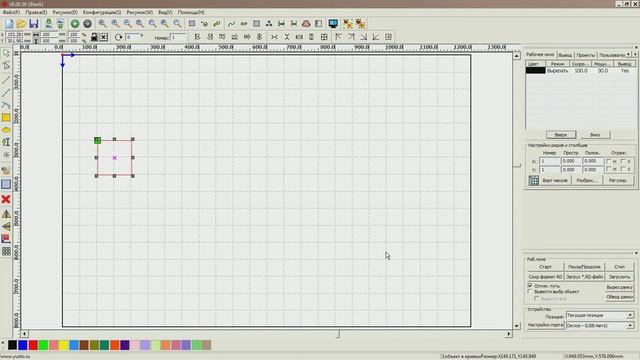Click the canvas horizontal scrollbar right arrow
640x360 pixels.
[509, 334]
